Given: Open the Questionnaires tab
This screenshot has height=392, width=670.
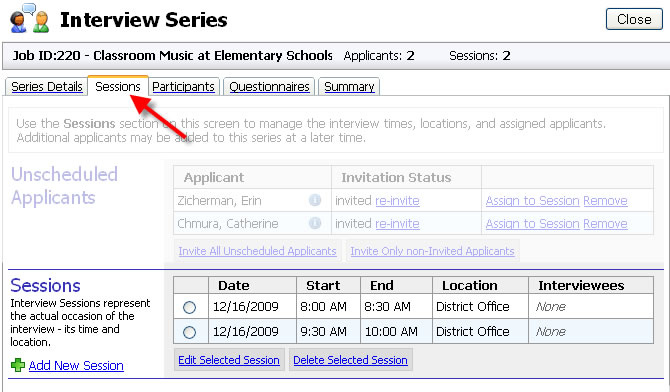Looking at the screenshot, I should click(x=269, y=87).
